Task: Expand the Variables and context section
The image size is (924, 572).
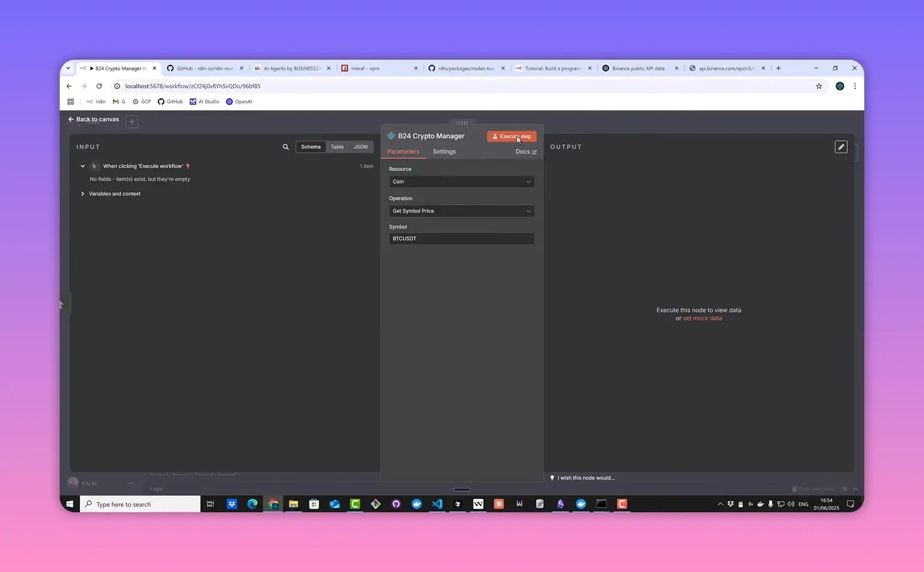Action: click(x=114, y=194)
